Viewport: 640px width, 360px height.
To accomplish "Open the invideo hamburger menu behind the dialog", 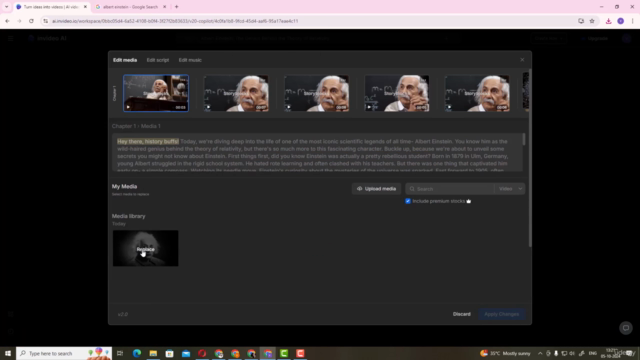I will coord(11,38).
